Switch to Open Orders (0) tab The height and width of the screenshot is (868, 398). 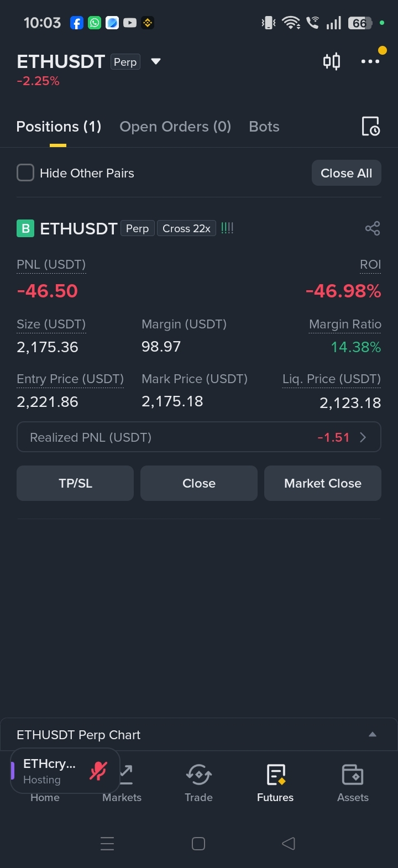[x=175, y=127]
